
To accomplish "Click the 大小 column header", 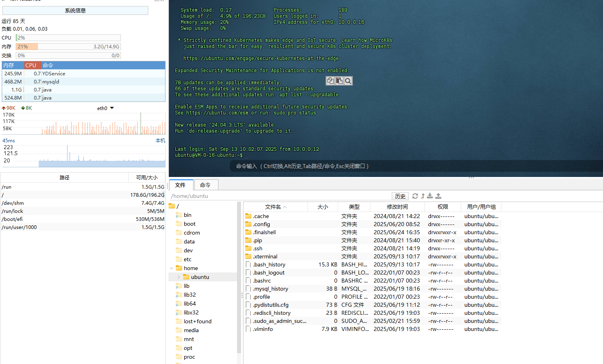I will 322,207.
